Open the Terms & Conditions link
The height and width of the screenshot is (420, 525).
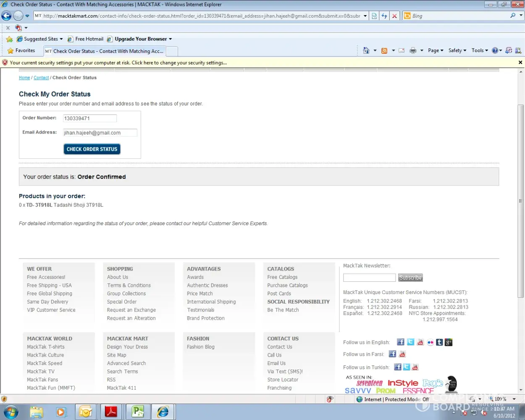click(129, 285)
